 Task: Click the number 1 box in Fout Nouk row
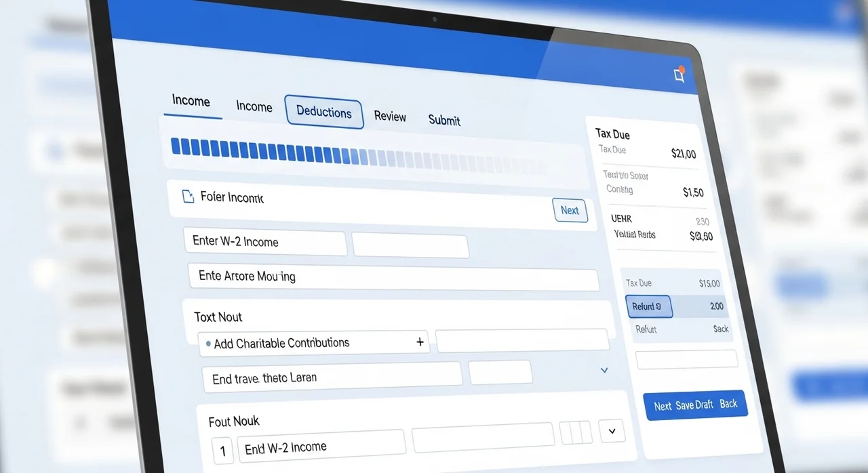(222, 451)
